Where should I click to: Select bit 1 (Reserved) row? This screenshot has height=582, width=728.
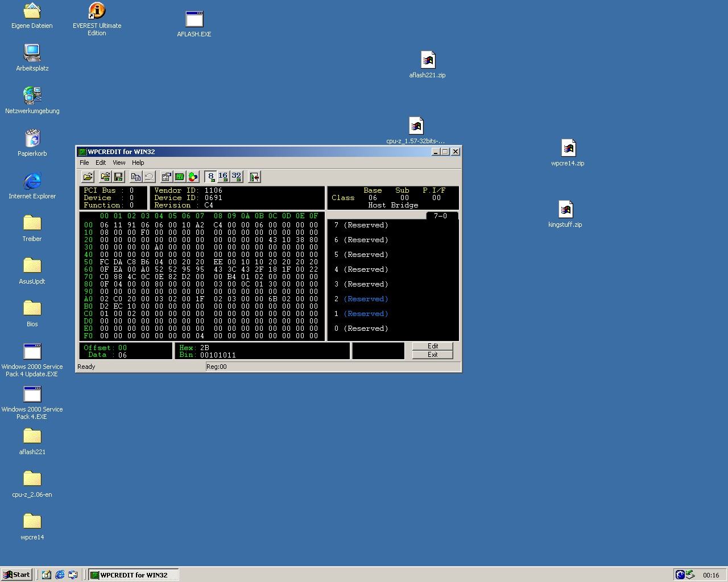tap(361, 314)
